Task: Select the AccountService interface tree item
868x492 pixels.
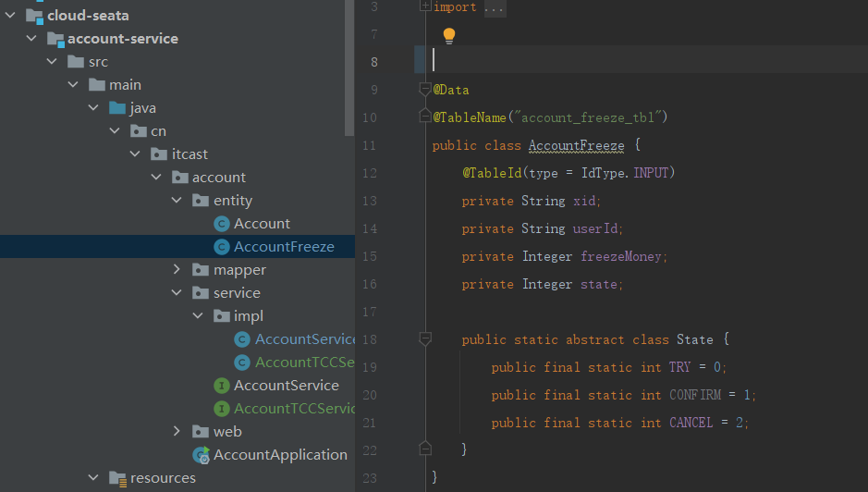Action: click(x=287, y=386)
